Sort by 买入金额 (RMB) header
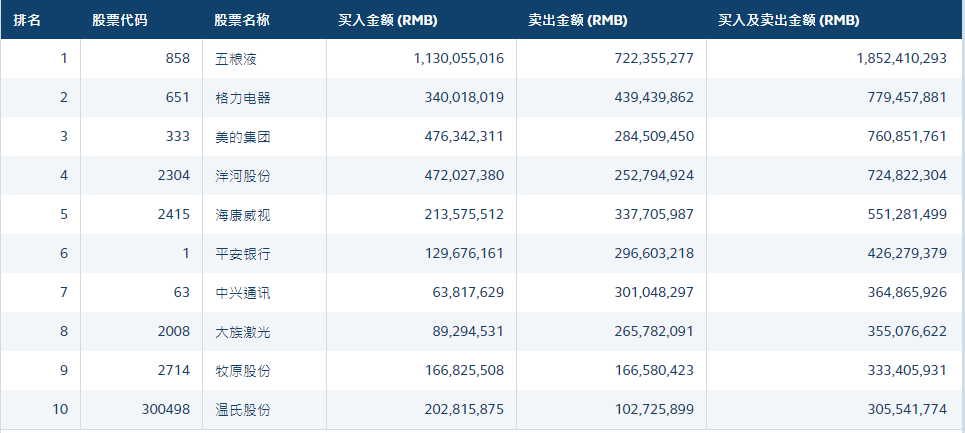This screenshot has height=433, width=965. [388, 20]
